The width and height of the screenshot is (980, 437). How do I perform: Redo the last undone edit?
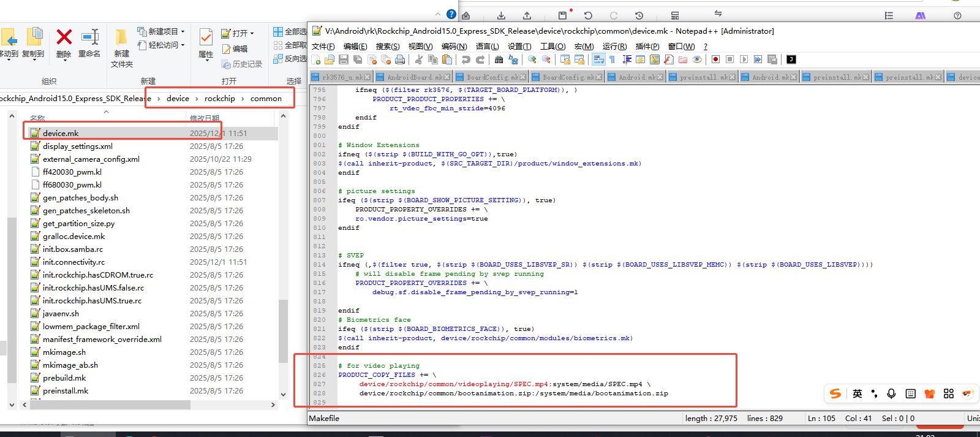click(x=480, y=59)
